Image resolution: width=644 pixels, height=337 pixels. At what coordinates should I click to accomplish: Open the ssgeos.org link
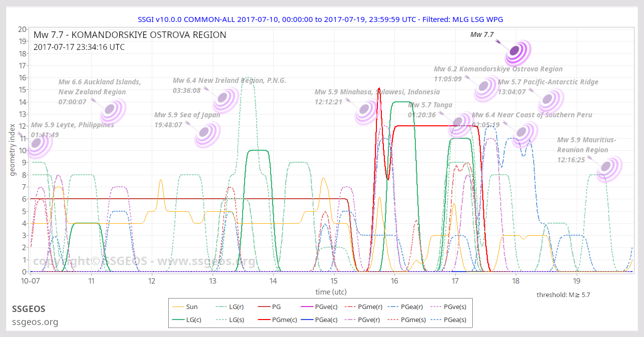(x=35, y=322)
